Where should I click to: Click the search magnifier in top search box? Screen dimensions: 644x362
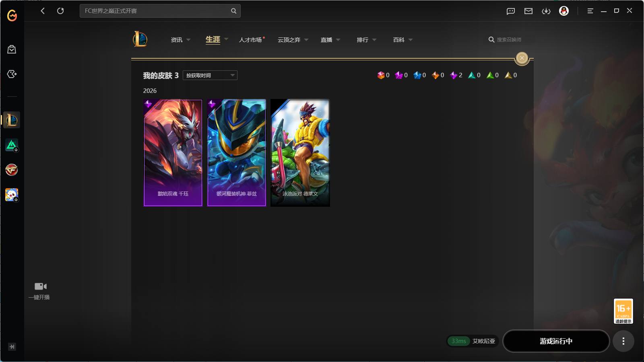coord(233,11)
